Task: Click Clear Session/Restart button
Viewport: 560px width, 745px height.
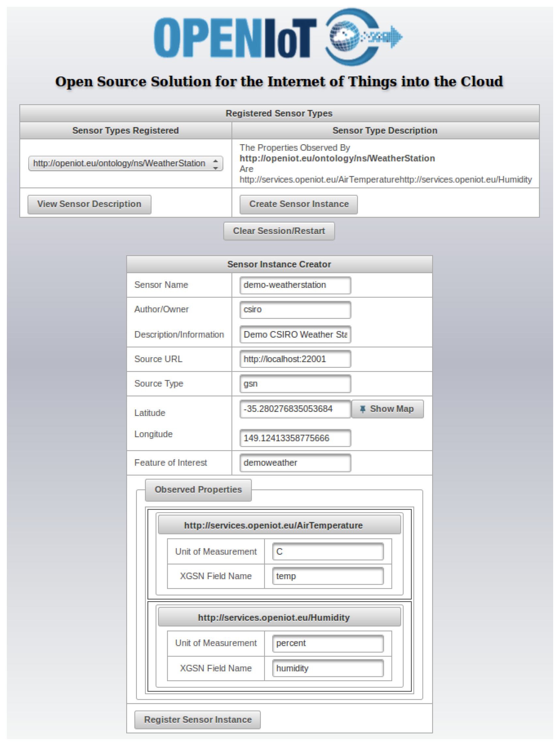Action: 279,231
